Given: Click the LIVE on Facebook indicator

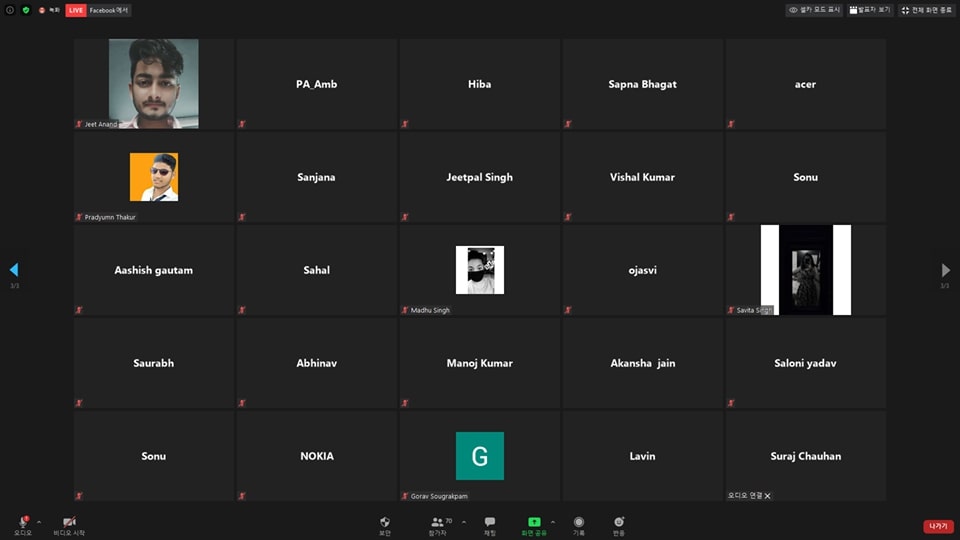Looking at the screenshot, I should 98,10.
